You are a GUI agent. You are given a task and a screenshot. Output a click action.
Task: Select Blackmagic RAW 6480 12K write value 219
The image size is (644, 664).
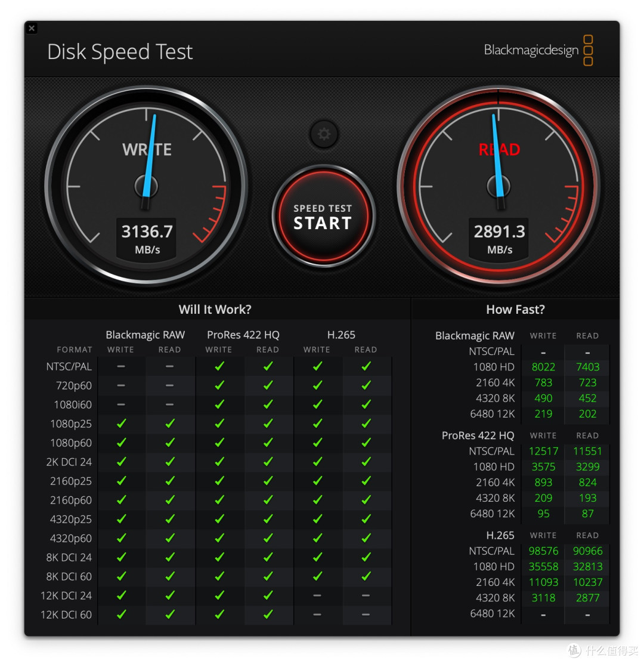click(x=543, y=414)
